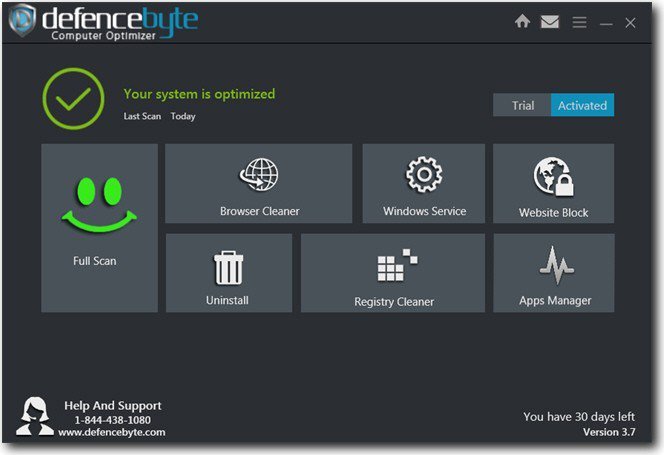Open Windows Service label
Image resolution: width=664 pixels, height=455 pixels.
pyautogui.click(x=424, y=211)
